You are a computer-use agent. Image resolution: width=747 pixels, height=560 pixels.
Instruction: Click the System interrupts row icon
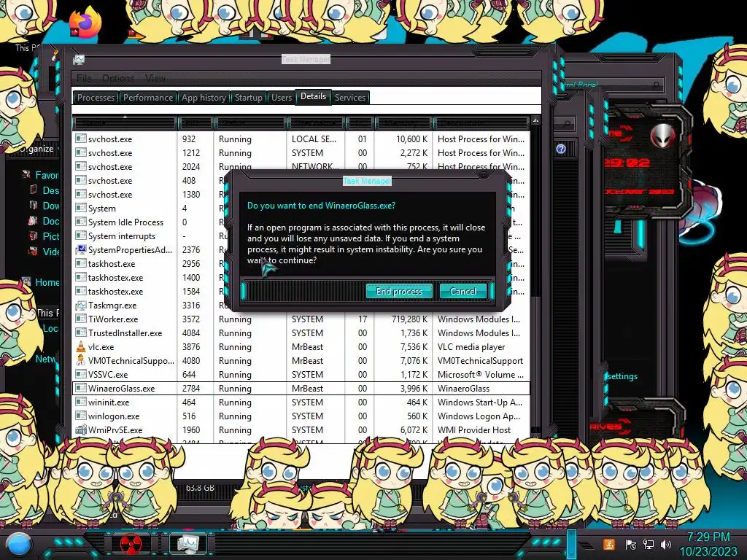[81, 236]
